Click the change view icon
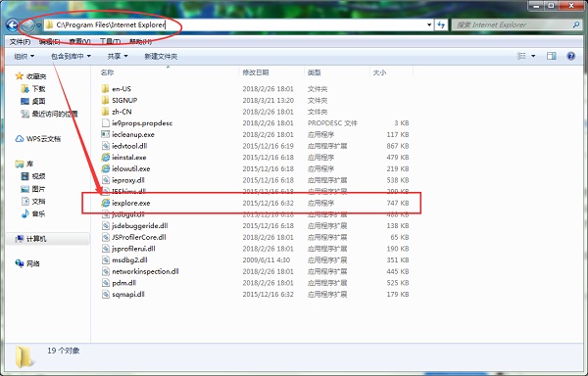 pyautogui.click(x=521, y=56)
